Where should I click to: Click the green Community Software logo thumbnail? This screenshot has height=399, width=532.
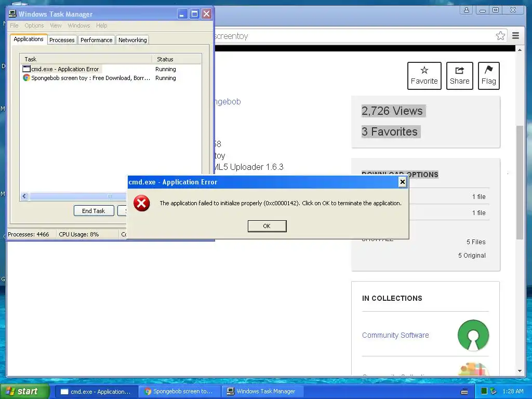point(473,335)
